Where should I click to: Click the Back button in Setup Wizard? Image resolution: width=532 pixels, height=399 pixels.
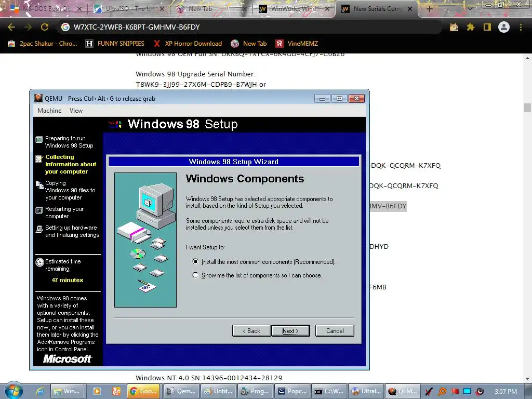click(251, 331)
